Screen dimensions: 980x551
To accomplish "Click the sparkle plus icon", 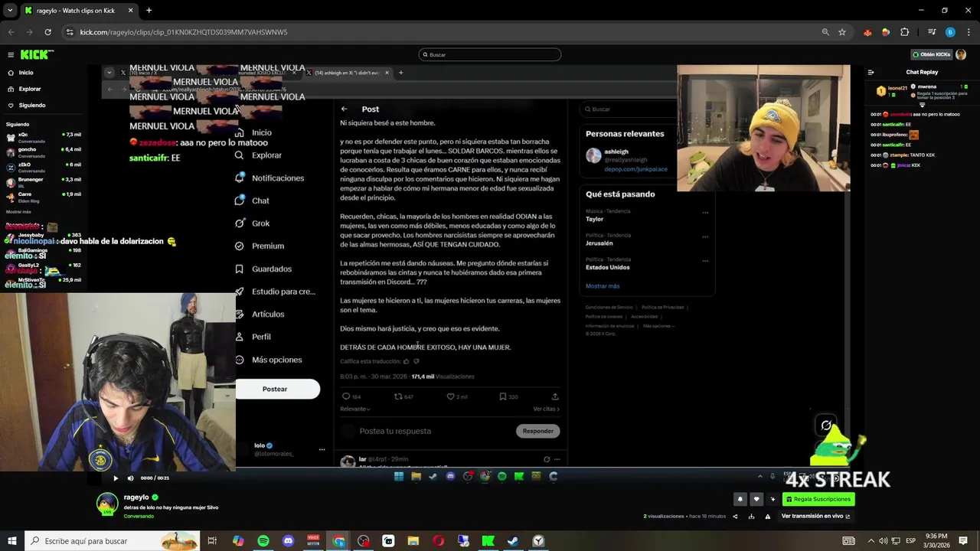I will pyautogui.click(x=773, y=499).
